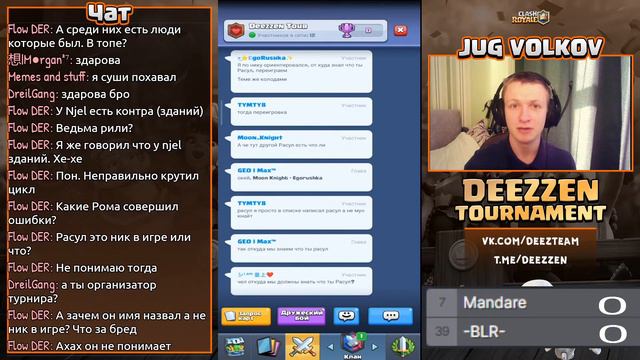This screenshot has width=640, height=360.
Task: Click Morgan's message 'здарова'
Action: click(64, 60)
